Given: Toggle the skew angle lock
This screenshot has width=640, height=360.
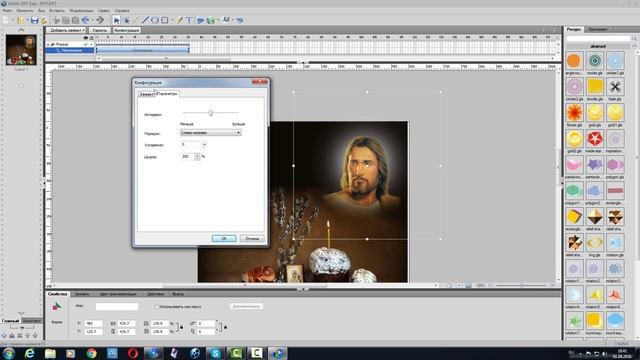Looking at the screenshot, I should click(x=225, y=327).
